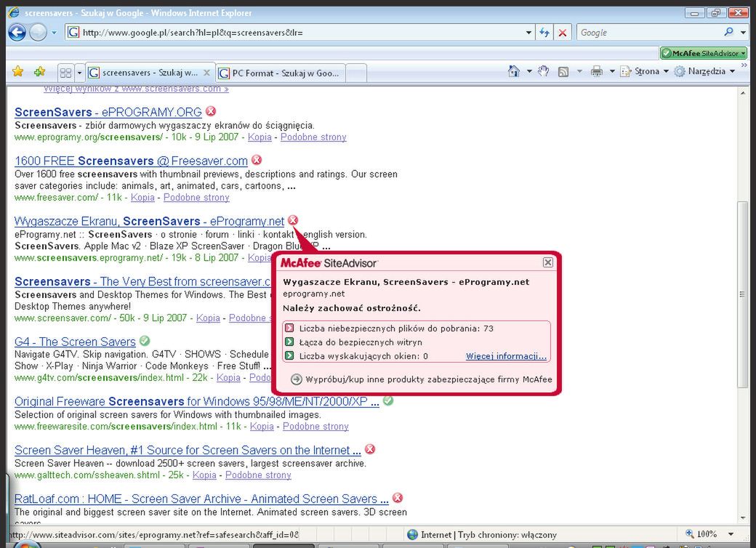The image size is (756, 548).
Task: Click the browser Forward arrow button
Action: (38, 33)
